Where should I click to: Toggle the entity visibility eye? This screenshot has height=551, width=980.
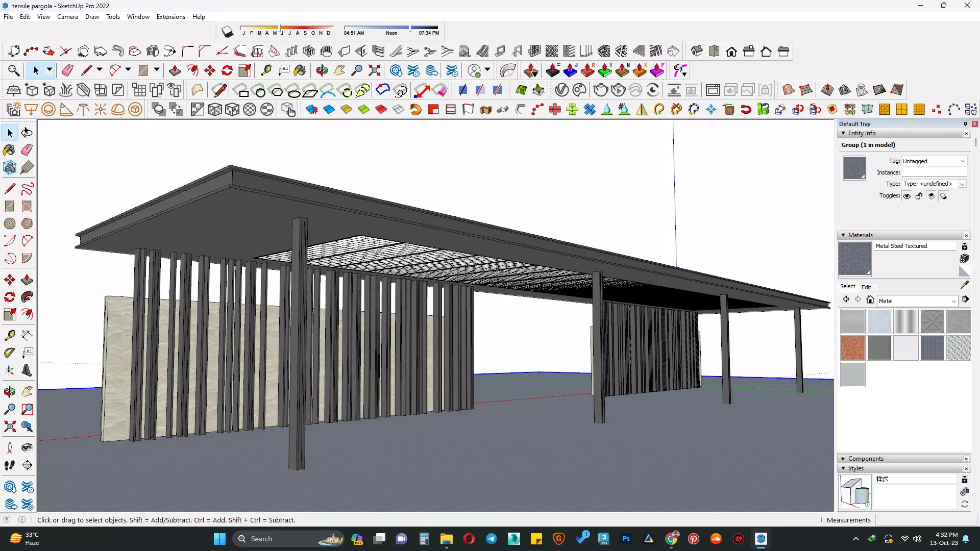click(907, 196)
